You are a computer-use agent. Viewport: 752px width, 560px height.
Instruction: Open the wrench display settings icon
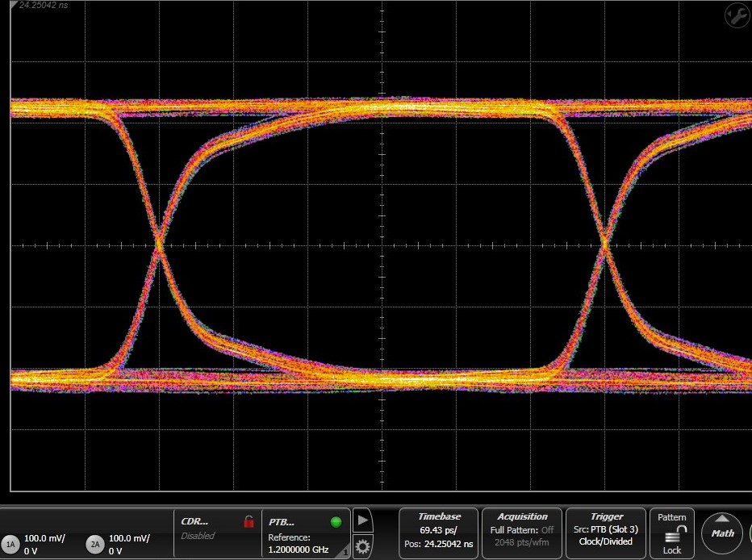click(737, 15)
